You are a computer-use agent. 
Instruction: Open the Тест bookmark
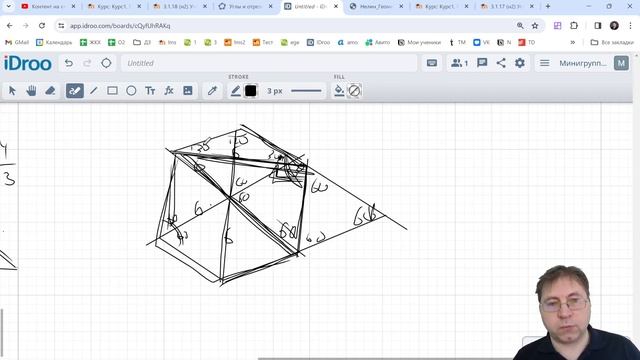coord(263,42)
